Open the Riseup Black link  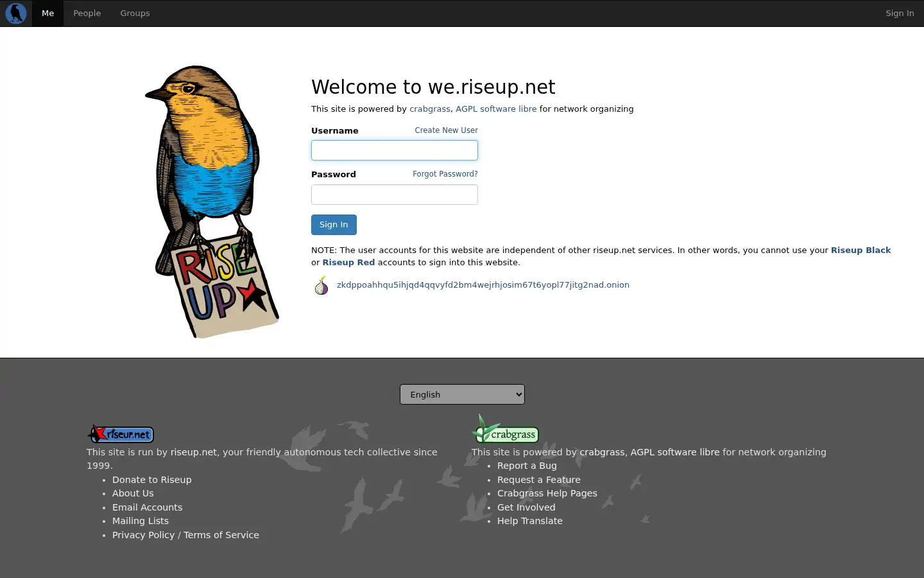click(x=860, y=250)
